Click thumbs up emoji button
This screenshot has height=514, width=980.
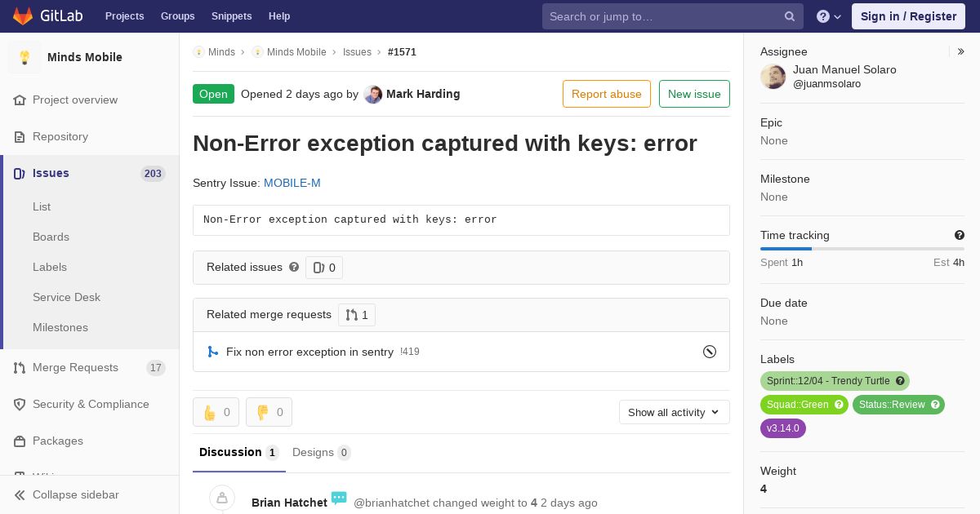click(x=216, y=412)
